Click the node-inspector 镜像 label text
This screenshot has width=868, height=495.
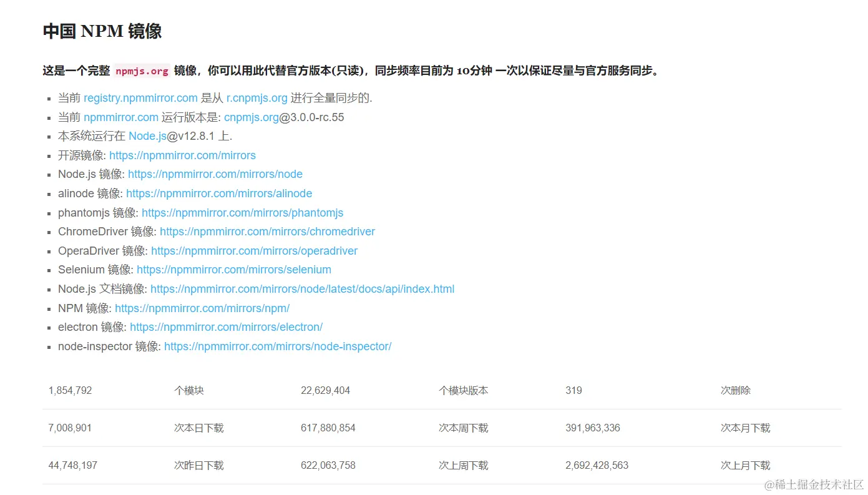pyautogui.click(x=109, y=346)
